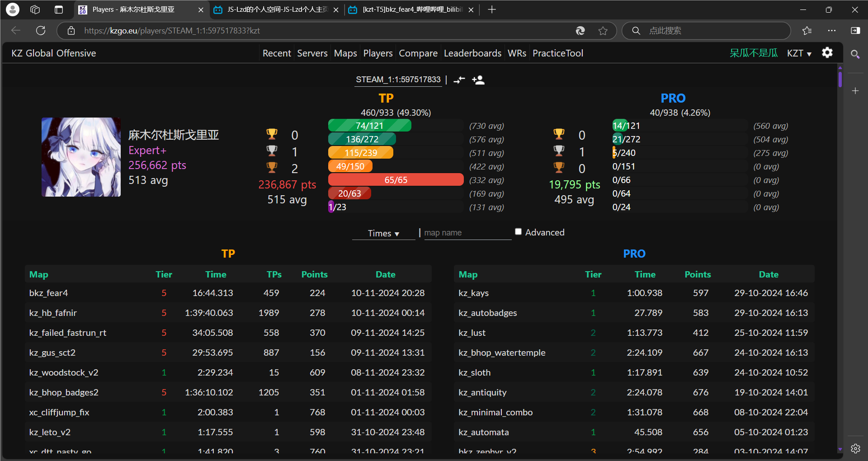Sort PRO table by Points header
This screenshot has height=461, width=868.
(x=698, y=274)
